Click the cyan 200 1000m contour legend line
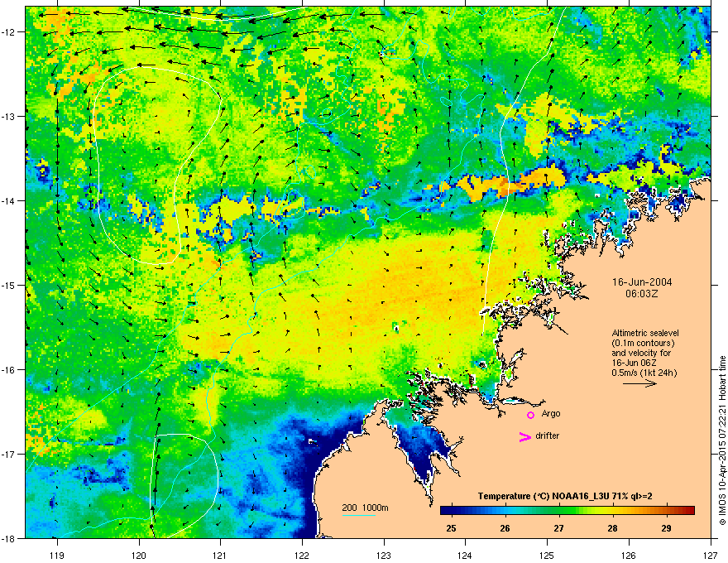The height and width of the screenshot is (563, 728). click(358, 515)
